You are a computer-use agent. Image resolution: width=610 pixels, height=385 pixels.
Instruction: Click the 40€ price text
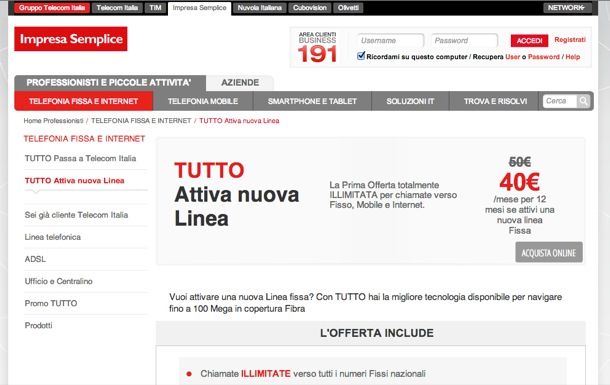pyautogui.click(x=520, y=182)
